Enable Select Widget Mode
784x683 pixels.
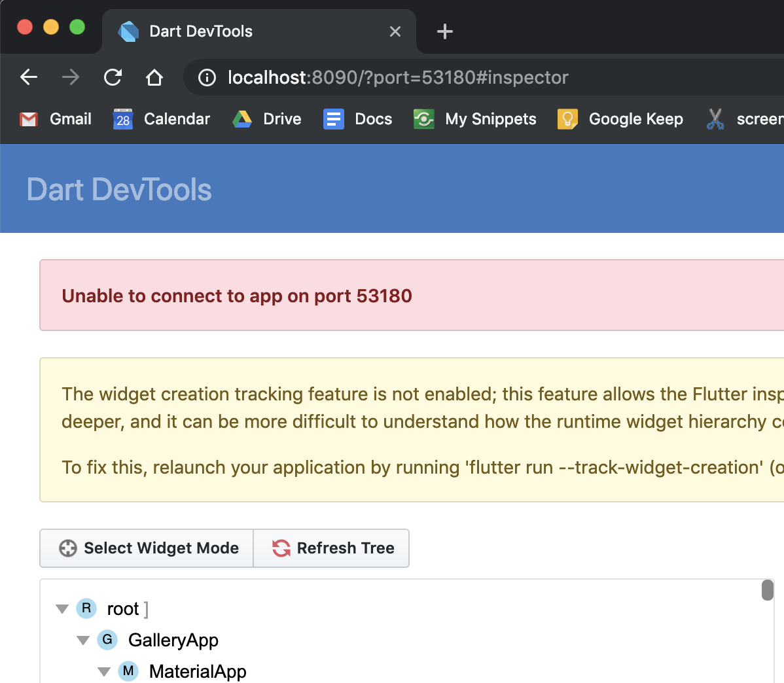[x=147, y=548]
